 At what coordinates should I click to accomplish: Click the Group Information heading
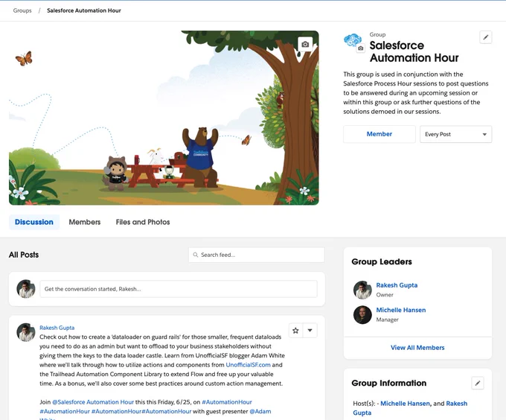[389, 383]
